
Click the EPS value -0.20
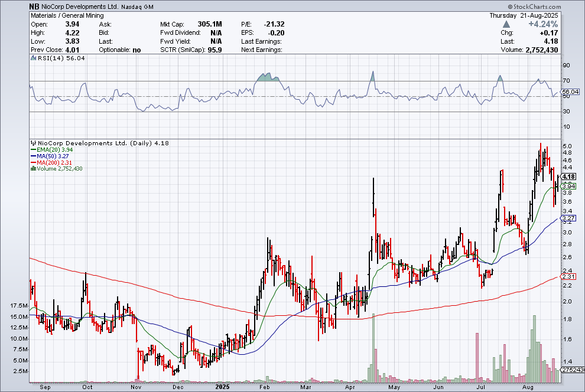pos(277,33)
